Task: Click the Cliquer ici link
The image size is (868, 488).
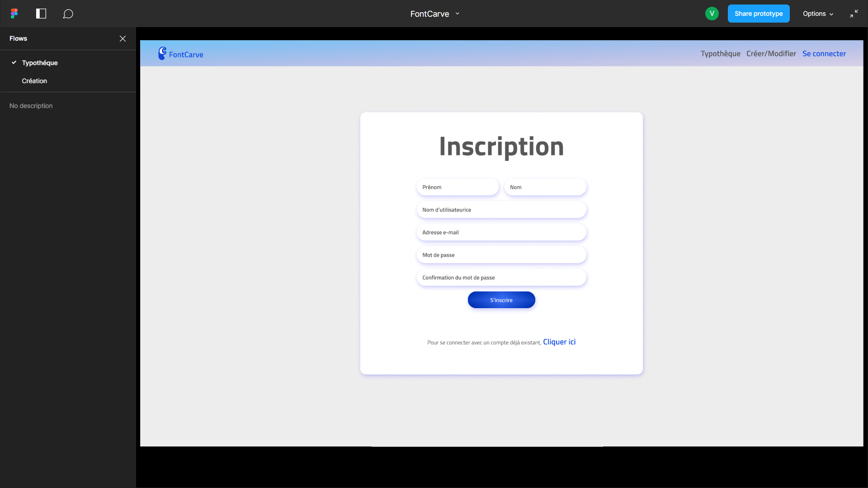Action: [559, 342]
